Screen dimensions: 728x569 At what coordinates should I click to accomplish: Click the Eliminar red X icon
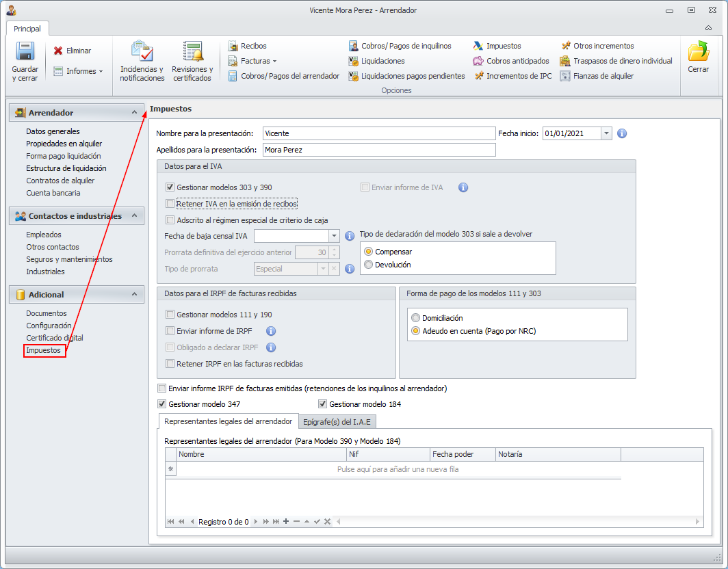coord(58,51)
